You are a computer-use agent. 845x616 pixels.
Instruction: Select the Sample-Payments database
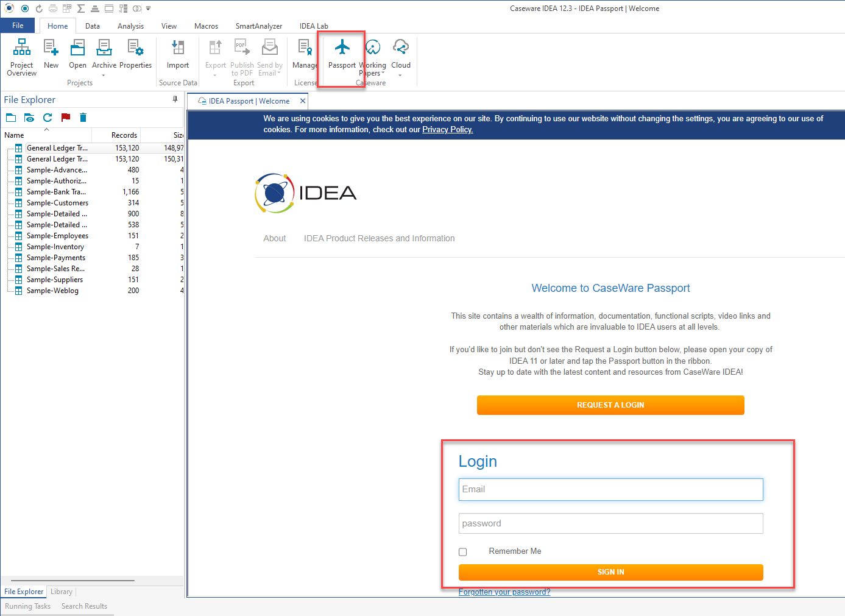(x=56, y=258)
